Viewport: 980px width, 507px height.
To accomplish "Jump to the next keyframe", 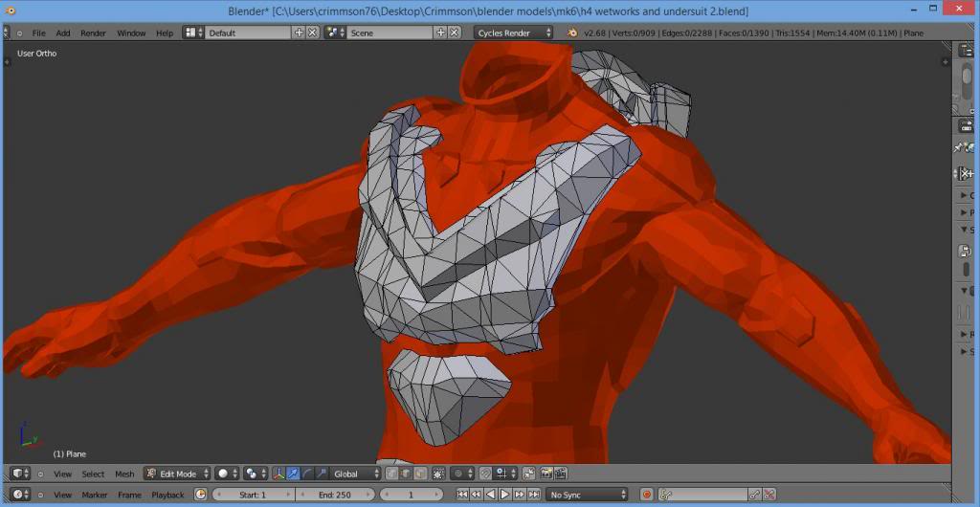I will coord(520,495).
